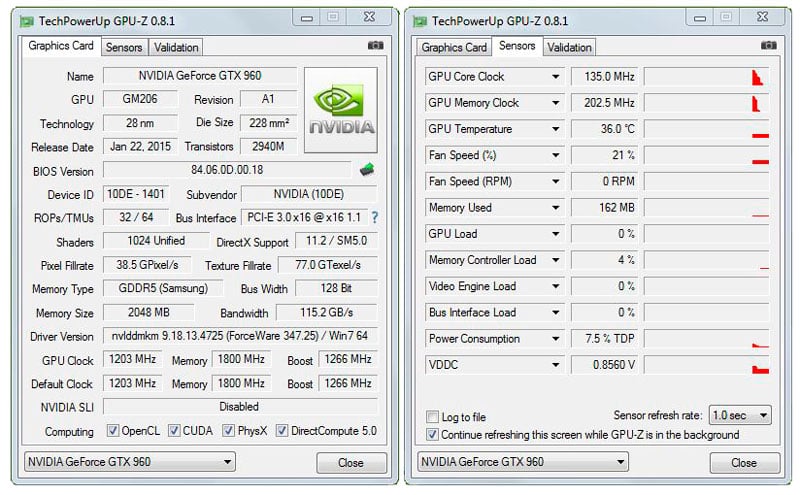The width and height of the screenshot is (800, 495).
Task: Click the 2048 MB memory size field
Action: tap(148, 312)
